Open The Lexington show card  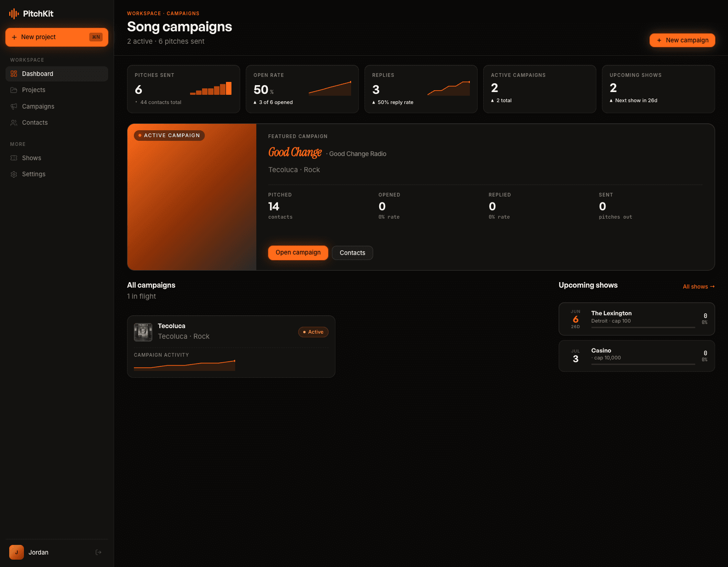pos(637,319)
